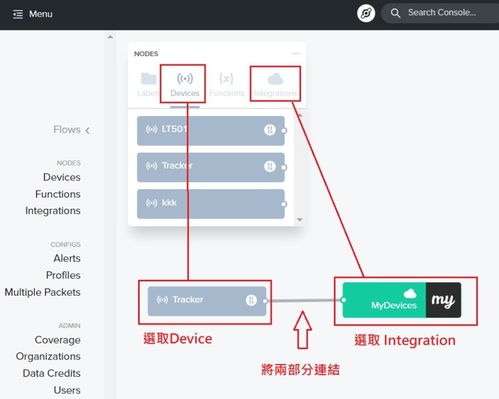
Task: Click the search magnifier icon
Action: click(395, 13)
